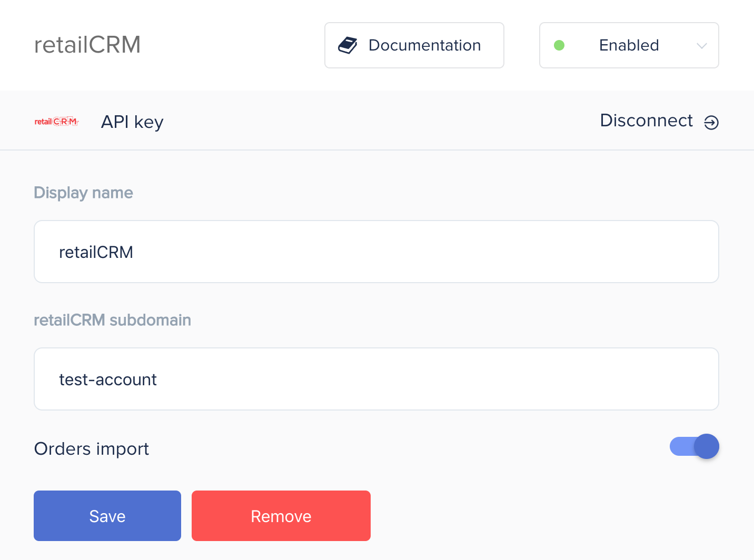754x560 pixels.
Task: Expand the chevron arrow next to Enabled
Action: [701, 46]
